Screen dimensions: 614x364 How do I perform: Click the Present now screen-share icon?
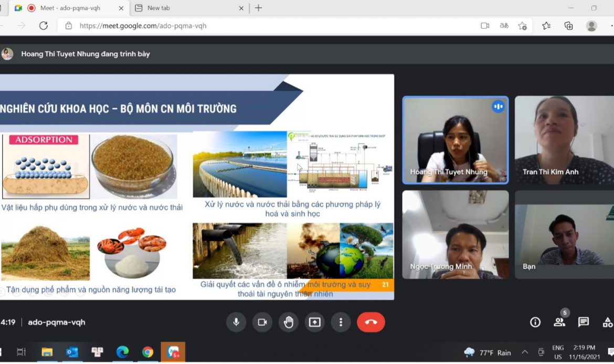(x=314, y=322)
